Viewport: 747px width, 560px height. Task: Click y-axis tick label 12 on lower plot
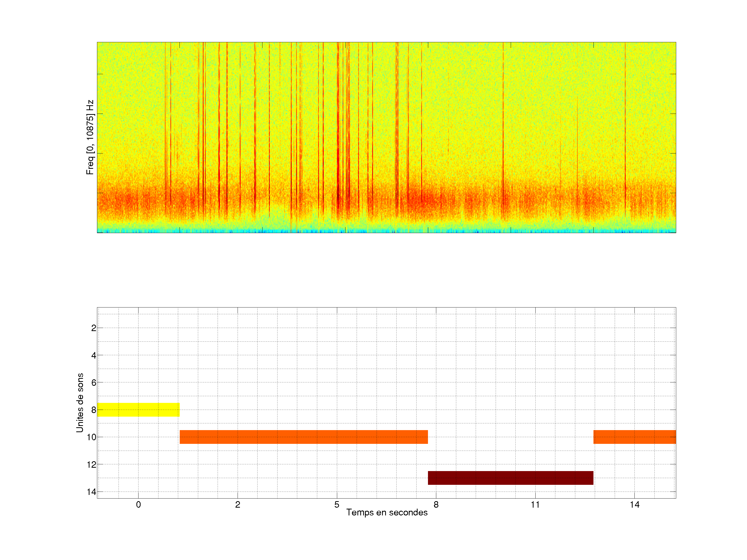[91, 465]
